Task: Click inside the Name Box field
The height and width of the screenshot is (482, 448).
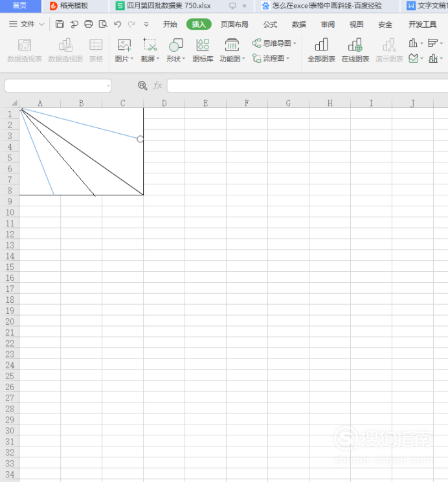Action: click(x=58, y=85)
